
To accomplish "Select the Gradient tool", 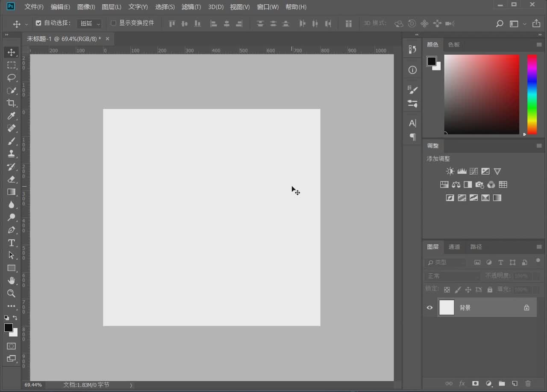I will (x=12, y=192).
